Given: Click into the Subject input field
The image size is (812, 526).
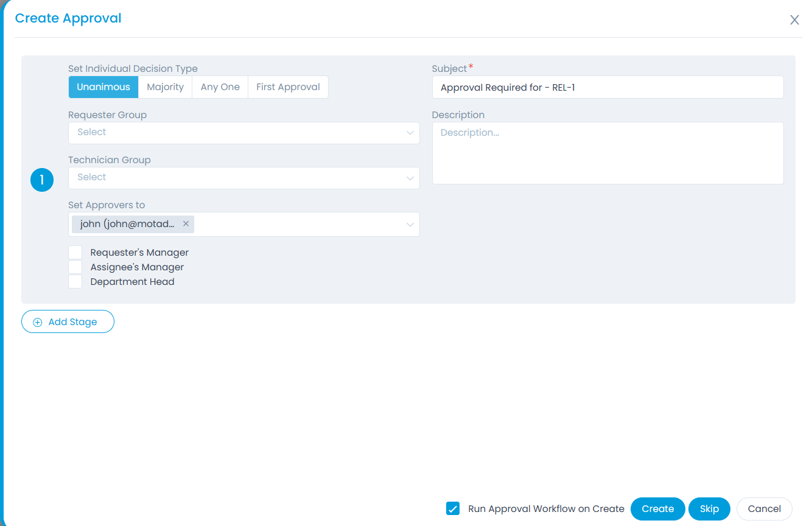Looking at the screenshot, I should [x=607, y=88].
